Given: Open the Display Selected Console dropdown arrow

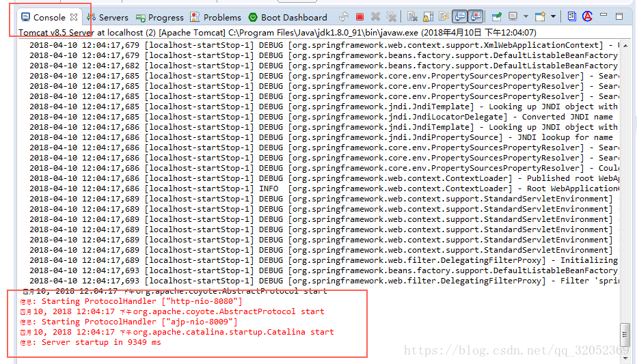Looking at the screenshot, I should (x=526, y=17).
